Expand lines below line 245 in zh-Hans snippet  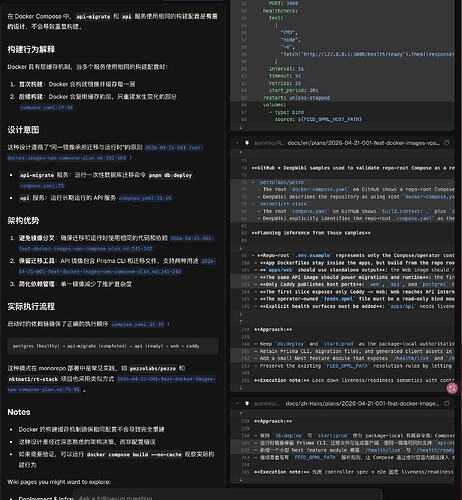tap(241, 479)
